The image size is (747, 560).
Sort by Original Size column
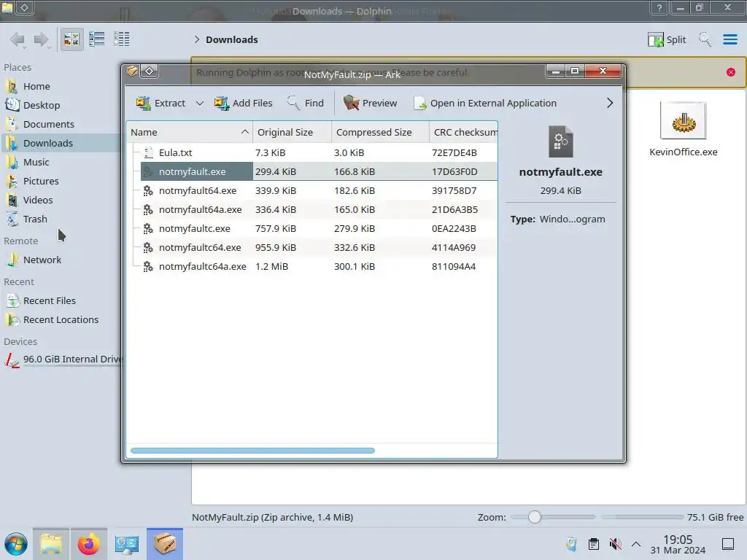pyautogui.click(x=292, y=133)
